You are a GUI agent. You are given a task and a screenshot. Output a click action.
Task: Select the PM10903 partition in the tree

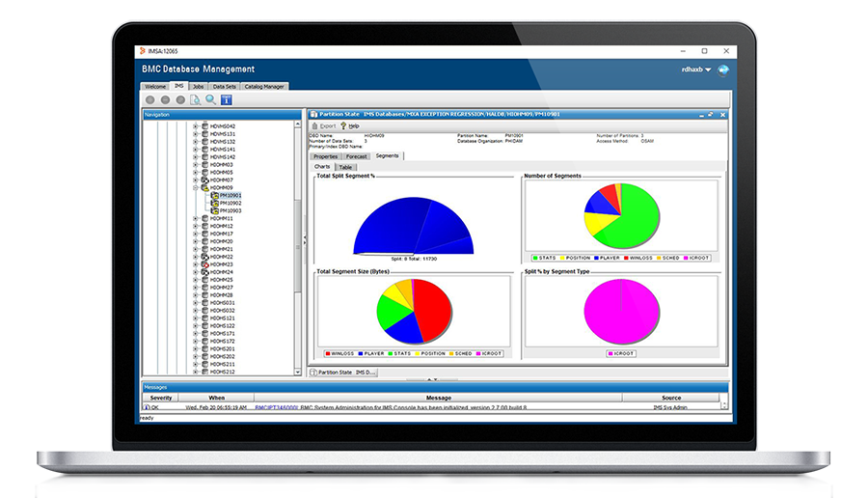click(x=230, y=210)
